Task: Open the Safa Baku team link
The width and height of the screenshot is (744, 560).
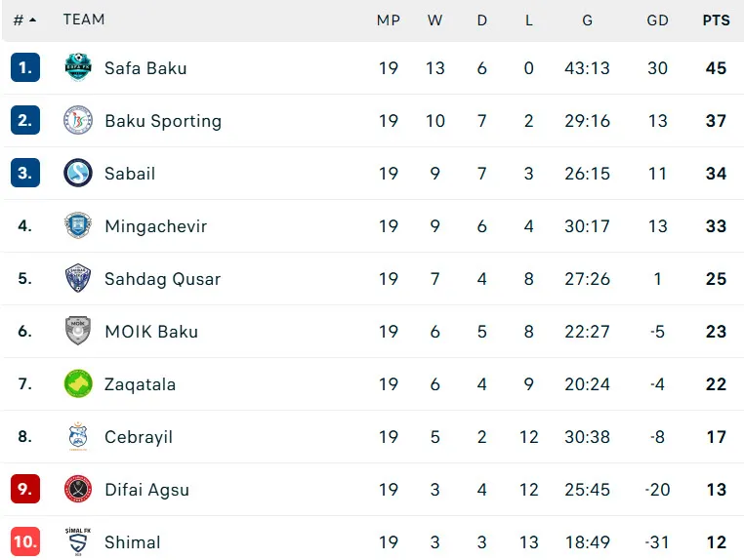Action: [x=145, y=67]
